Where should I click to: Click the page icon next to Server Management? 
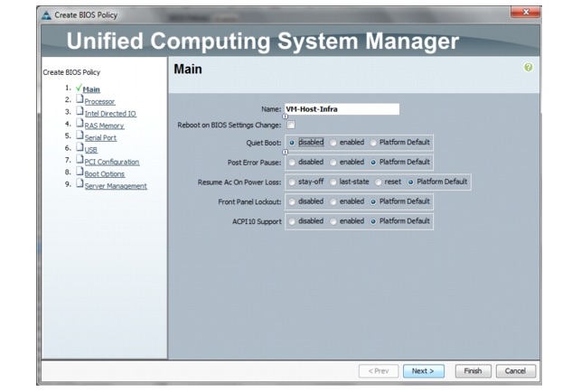[80, 183]
